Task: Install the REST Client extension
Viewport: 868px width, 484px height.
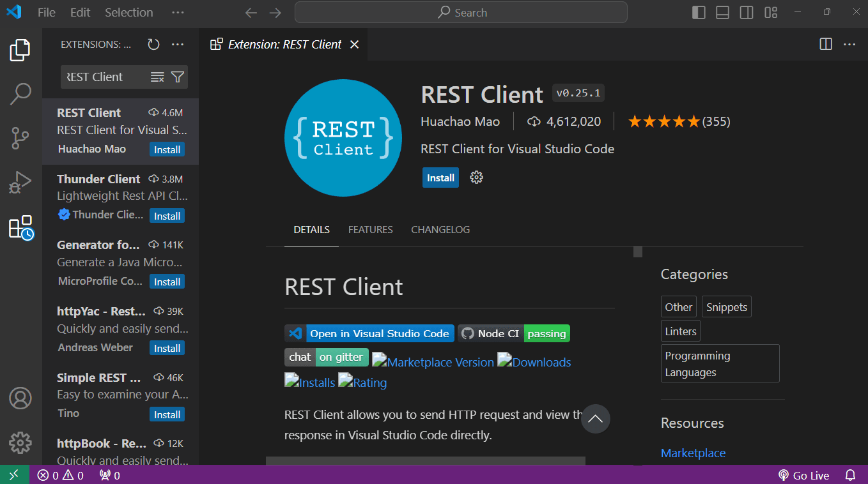Action: 440,178
